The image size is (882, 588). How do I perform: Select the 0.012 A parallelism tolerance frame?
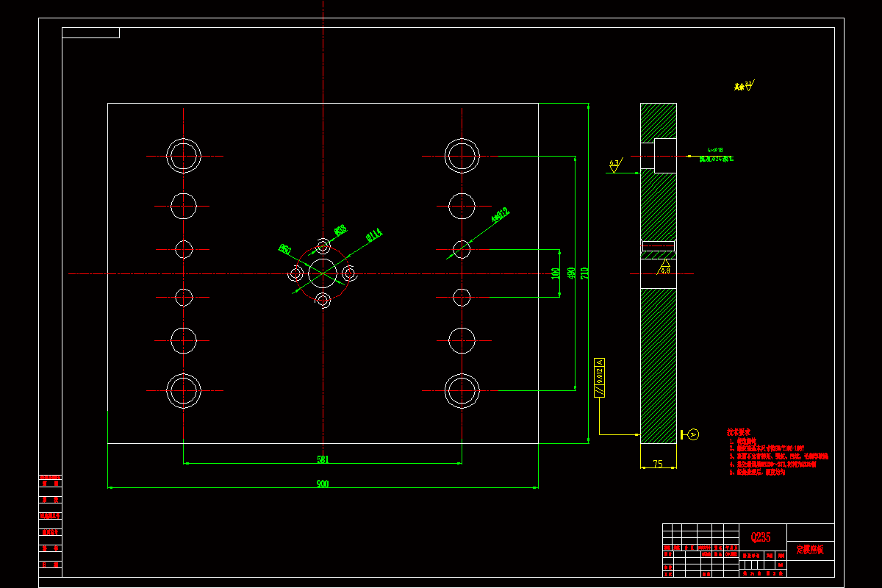click(x=600, y=378)
